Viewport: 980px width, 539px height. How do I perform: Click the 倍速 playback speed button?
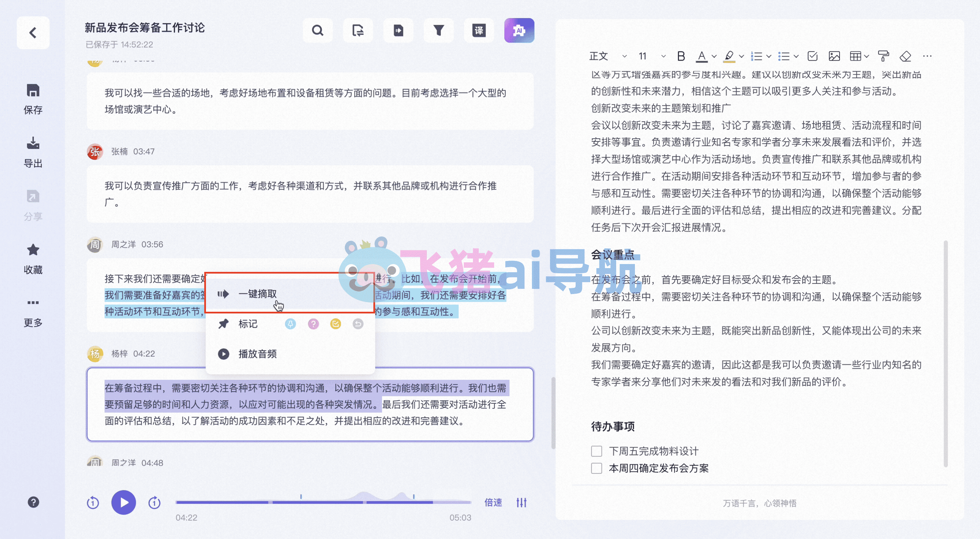(x=493, y=503)
